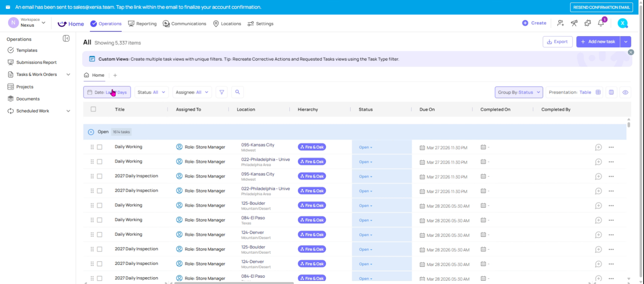Open the Workspace Nexus switcher

(27, 23)
